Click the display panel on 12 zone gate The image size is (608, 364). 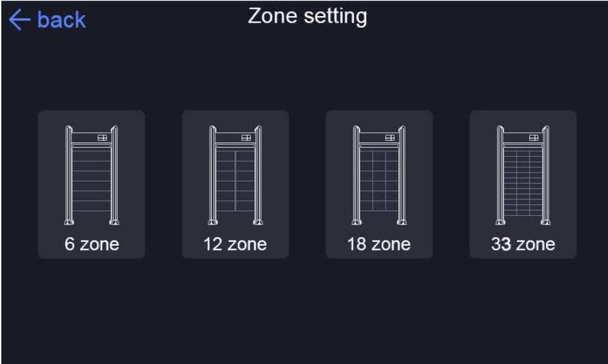click(x=247, y=138)
